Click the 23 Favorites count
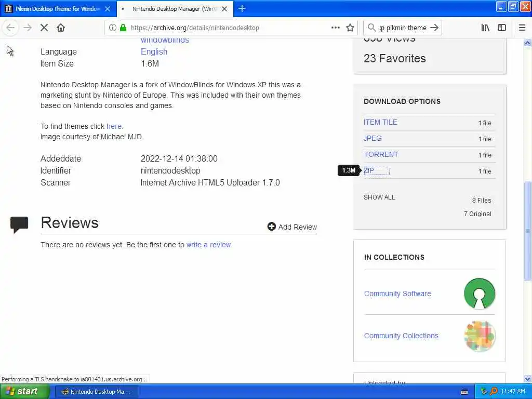The height and width of the screenshot is (399, 532). pyautogui.click(x=395, y=58)
